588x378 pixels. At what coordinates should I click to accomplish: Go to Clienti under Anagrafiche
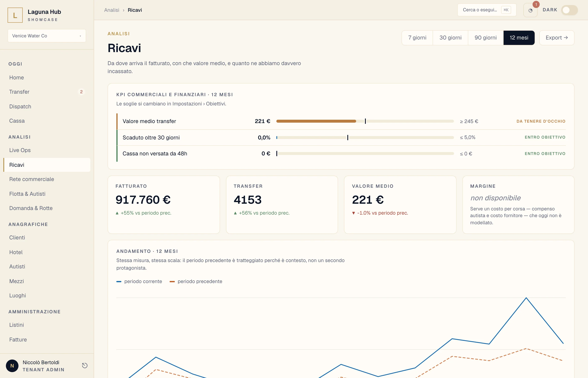tap(47, 238)
